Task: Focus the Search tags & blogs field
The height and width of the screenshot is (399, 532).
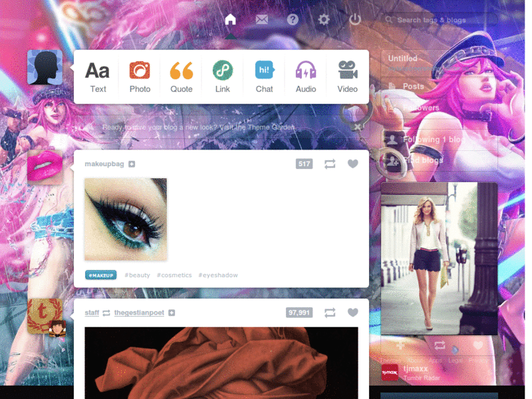Action: pos(440,20)
